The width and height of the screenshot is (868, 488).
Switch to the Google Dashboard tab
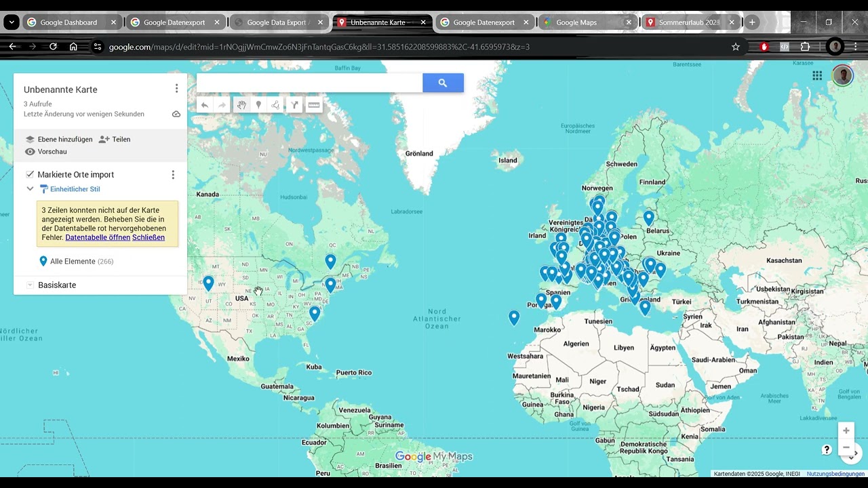(68, 22)
